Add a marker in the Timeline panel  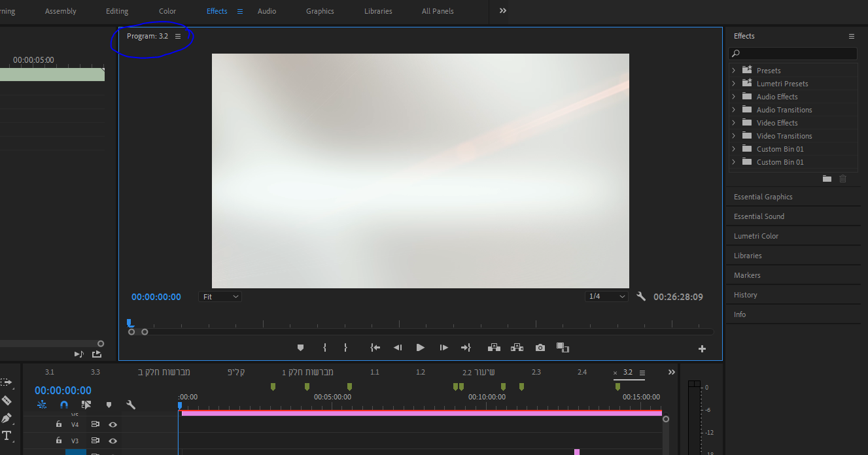[109, 405]
